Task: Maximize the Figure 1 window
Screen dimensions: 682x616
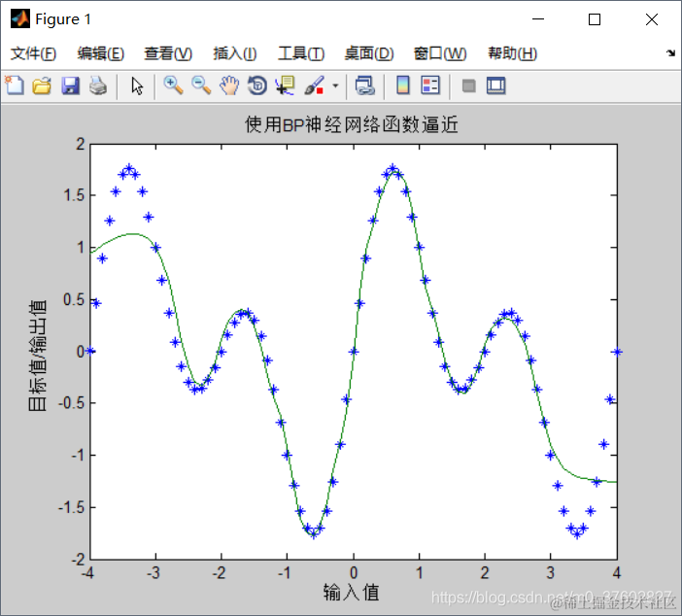Action: point(595,19)
